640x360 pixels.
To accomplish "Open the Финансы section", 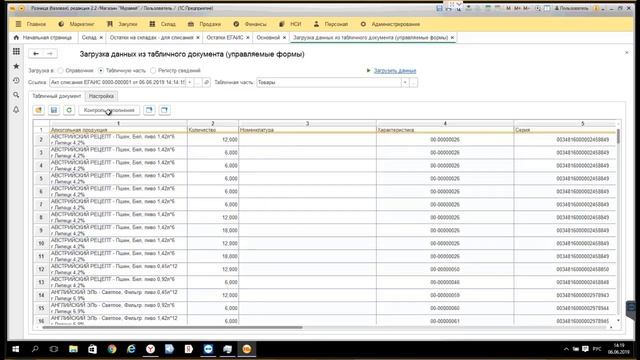I will coord(250,24).
